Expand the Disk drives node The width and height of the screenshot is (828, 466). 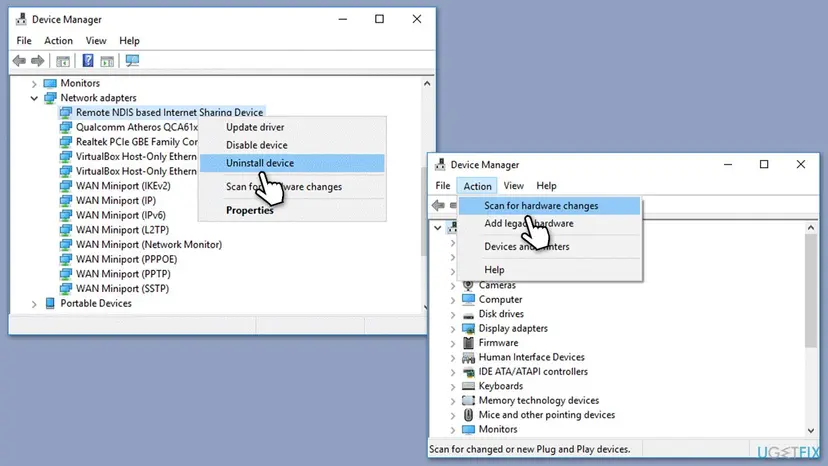453,314
